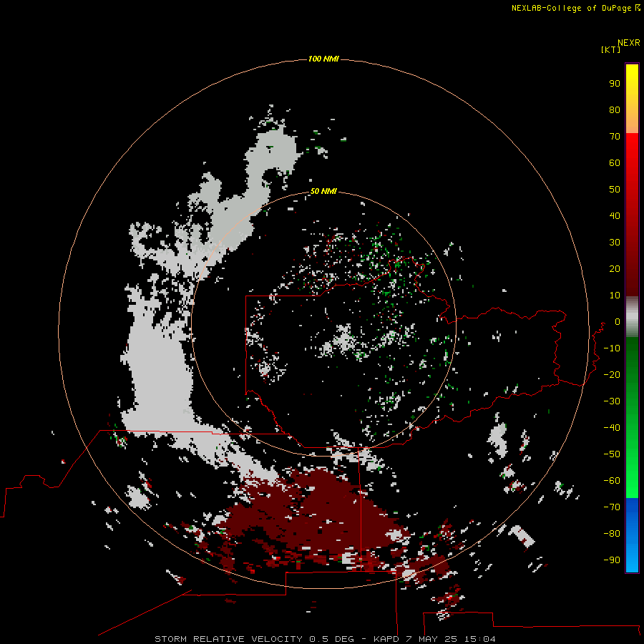This screenshot has width=644, height=644.
Task: Click the 30 value on velocity scale
Action: tap(615, 243)
